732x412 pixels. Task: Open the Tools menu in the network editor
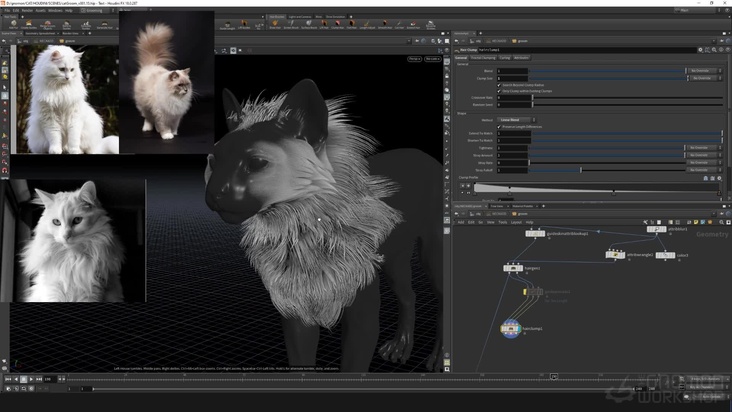pyautogui.click(x=503, y=222)
